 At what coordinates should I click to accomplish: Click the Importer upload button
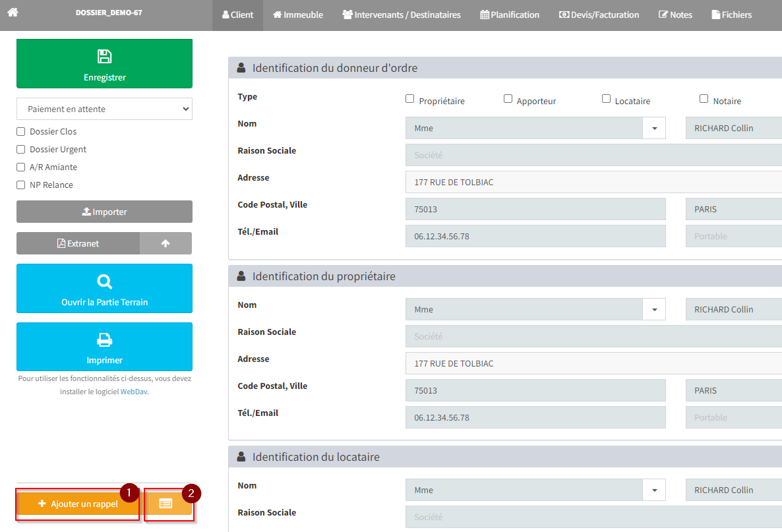click(104, 212)
